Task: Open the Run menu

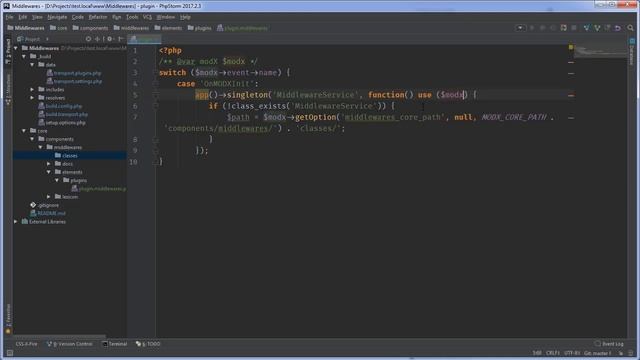Action: 117,17
